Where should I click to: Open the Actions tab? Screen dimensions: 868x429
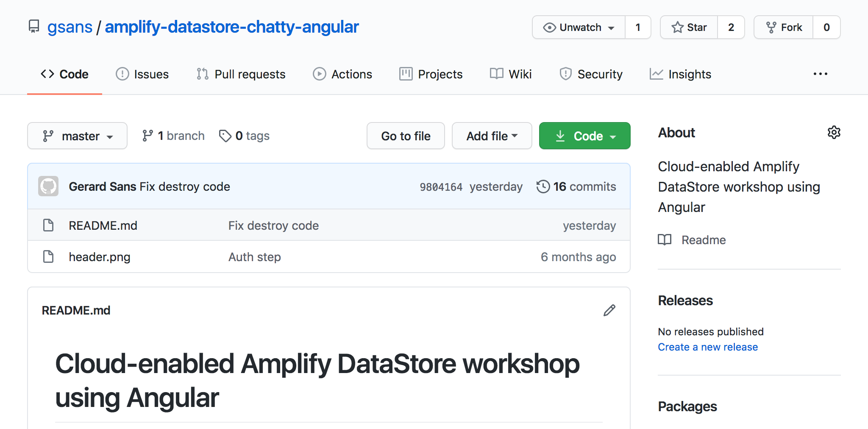342,74
